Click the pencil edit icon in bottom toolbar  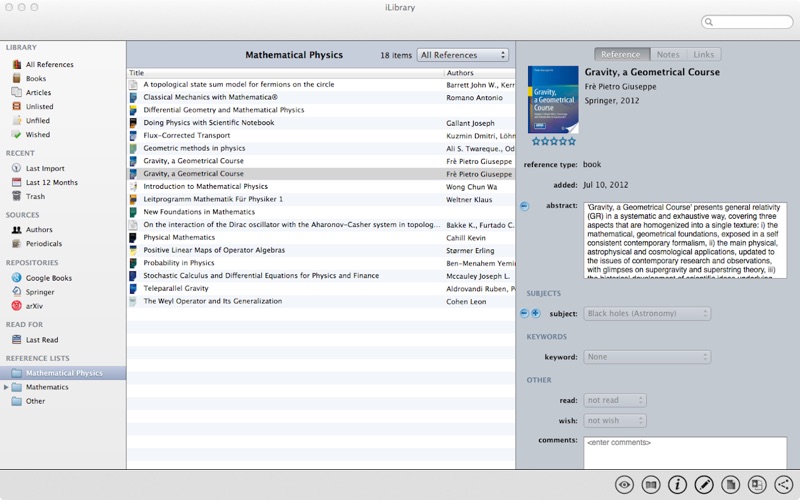[704, 485]
